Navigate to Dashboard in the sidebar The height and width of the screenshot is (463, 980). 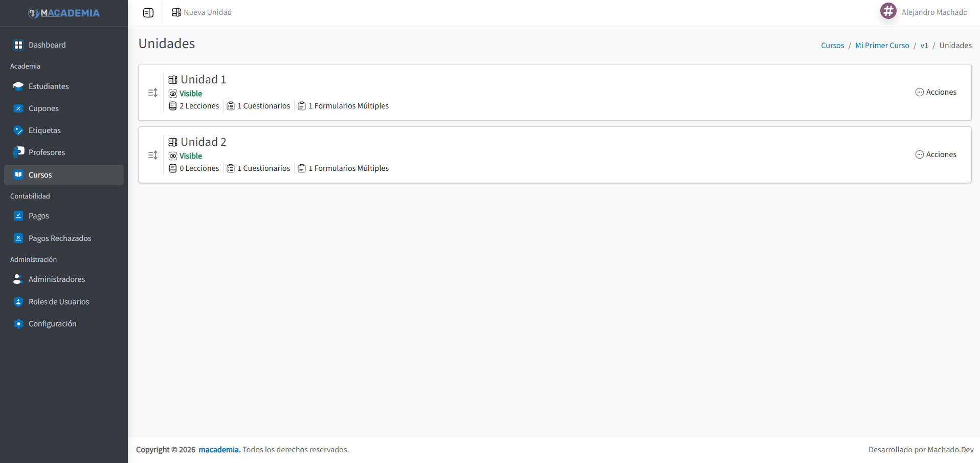click(x=47, y=45)
